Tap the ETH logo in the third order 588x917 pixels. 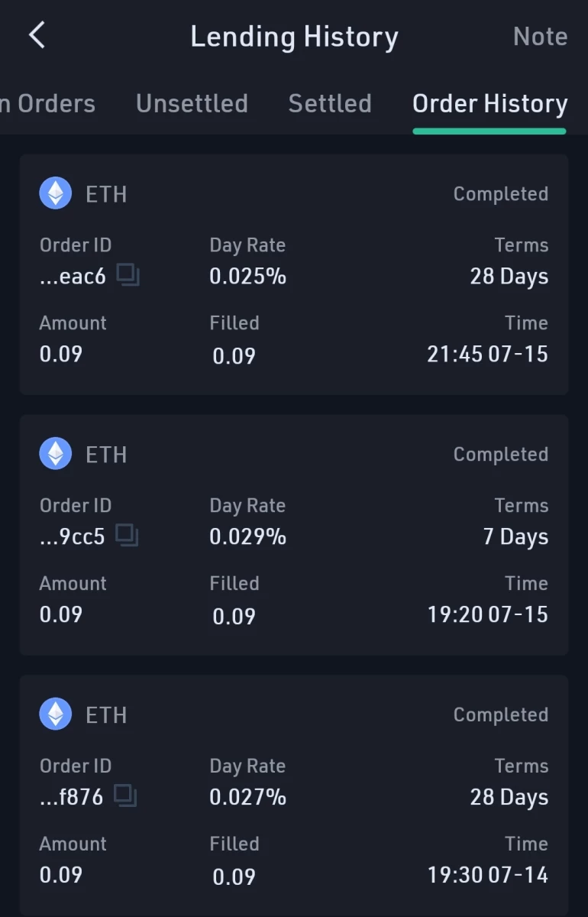pos(56,714)
